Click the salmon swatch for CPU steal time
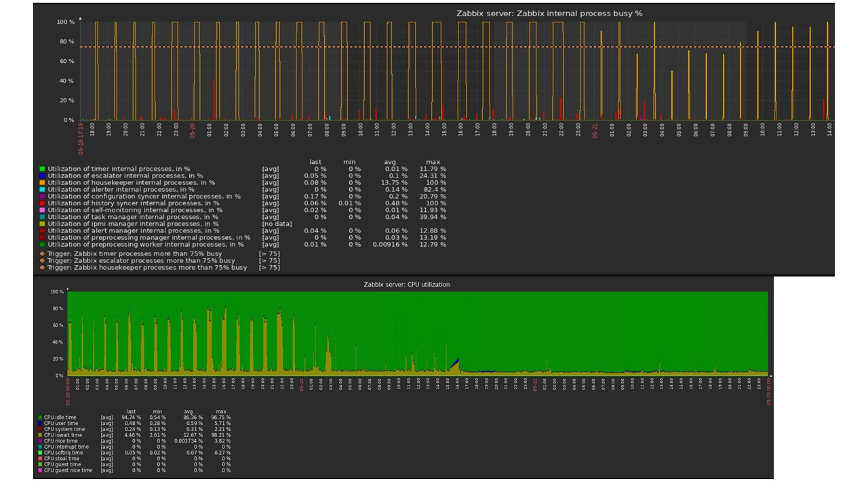The image size is (868, 488). point(41,458)
